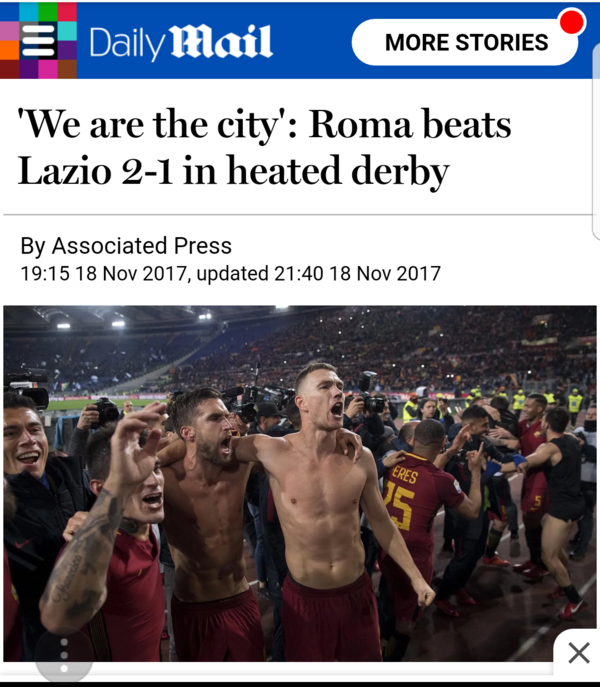Open the MORE STORIES panel

coord(465,42)
